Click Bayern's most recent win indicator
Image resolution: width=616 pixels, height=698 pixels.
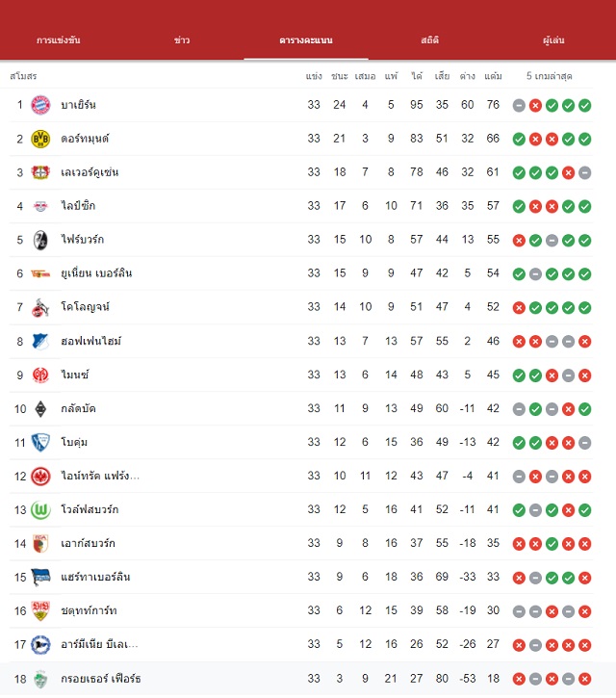(585, 106)
